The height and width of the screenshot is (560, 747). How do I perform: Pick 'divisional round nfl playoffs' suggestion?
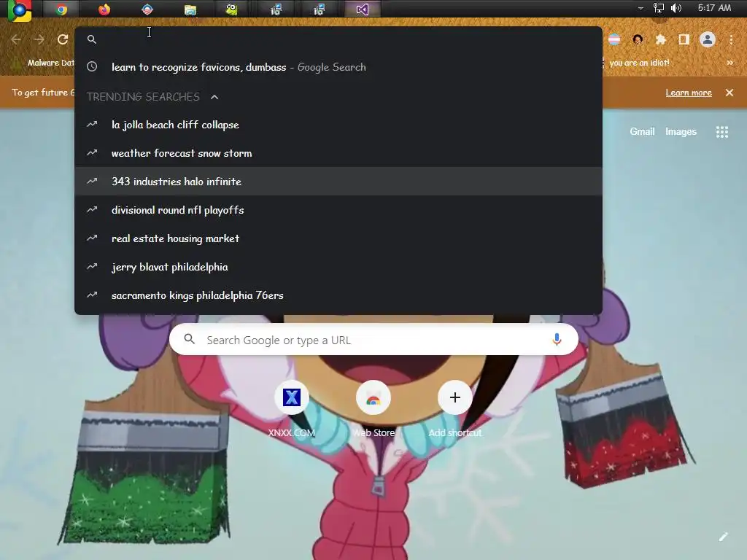coord(338,209)
